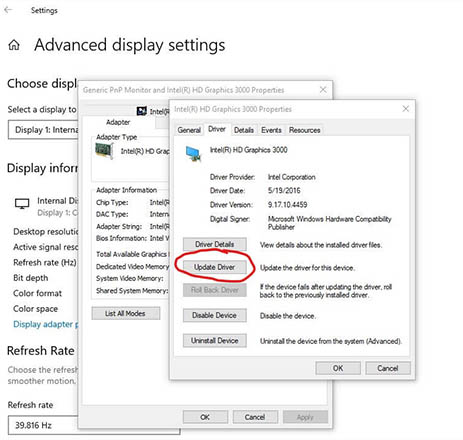Open the Settings home icon
Viewport: 463px width, 440px height.
coord(14,45)
